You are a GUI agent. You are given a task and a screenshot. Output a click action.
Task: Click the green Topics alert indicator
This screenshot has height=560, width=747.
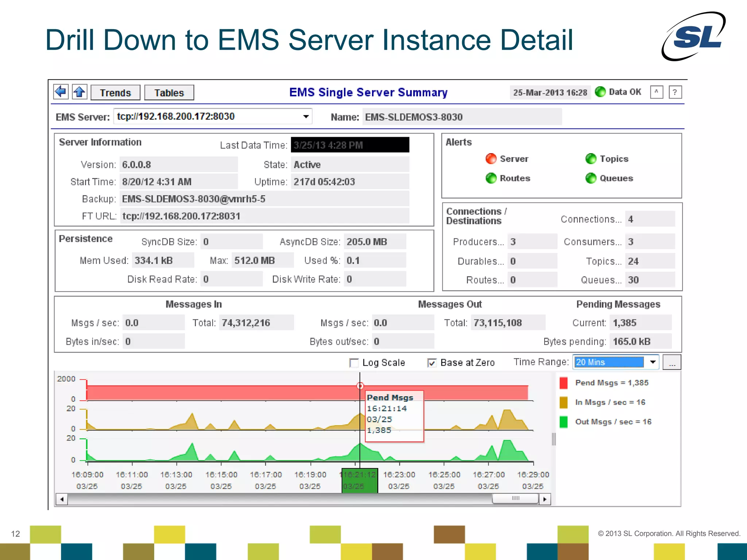point(591,159)
